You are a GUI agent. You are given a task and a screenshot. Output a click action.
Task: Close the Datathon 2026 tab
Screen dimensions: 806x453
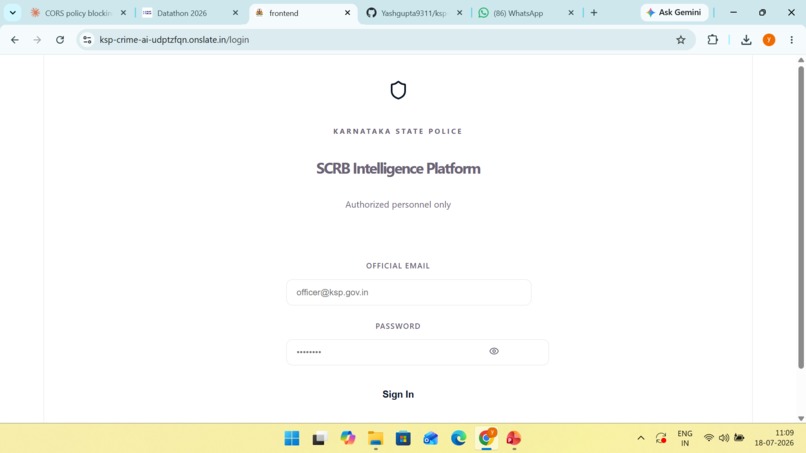[x=235, y=13]
